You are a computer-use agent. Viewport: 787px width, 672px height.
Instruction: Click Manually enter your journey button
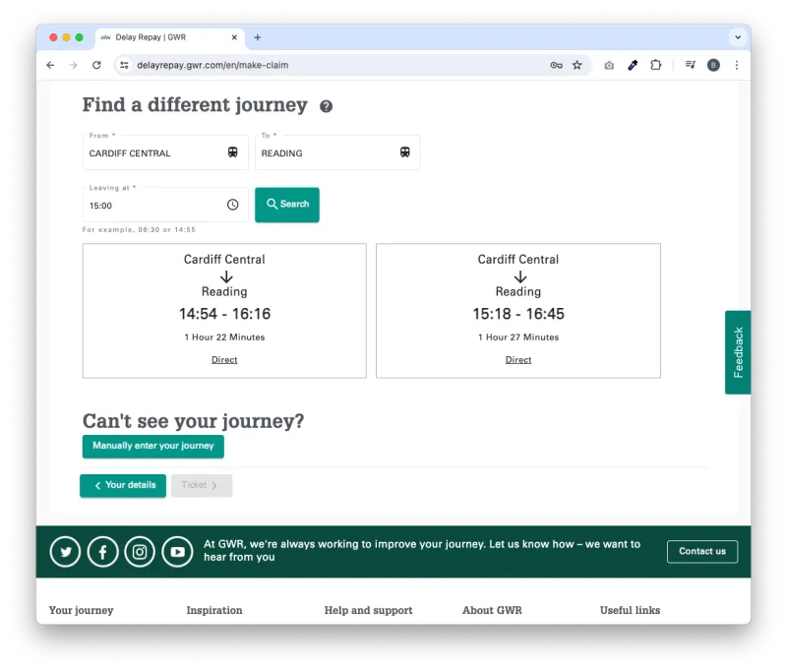click(x=153, y=446)
